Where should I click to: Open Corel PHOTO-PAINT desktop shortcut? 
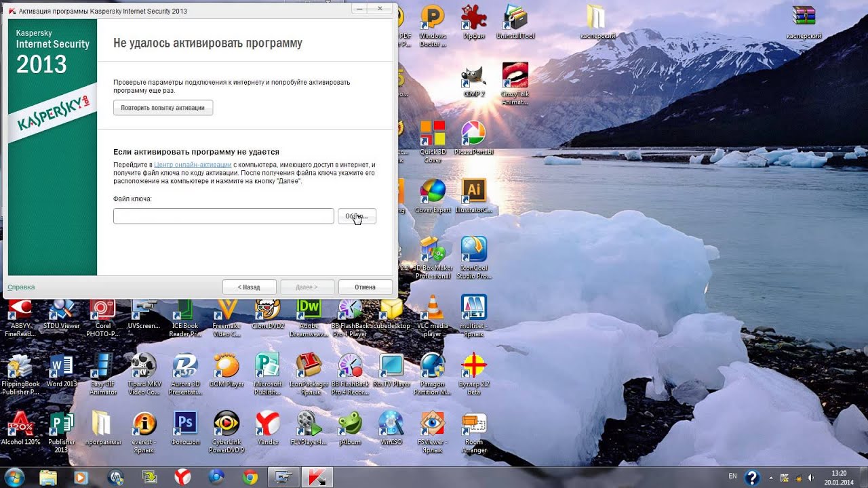tap(103, 319)
